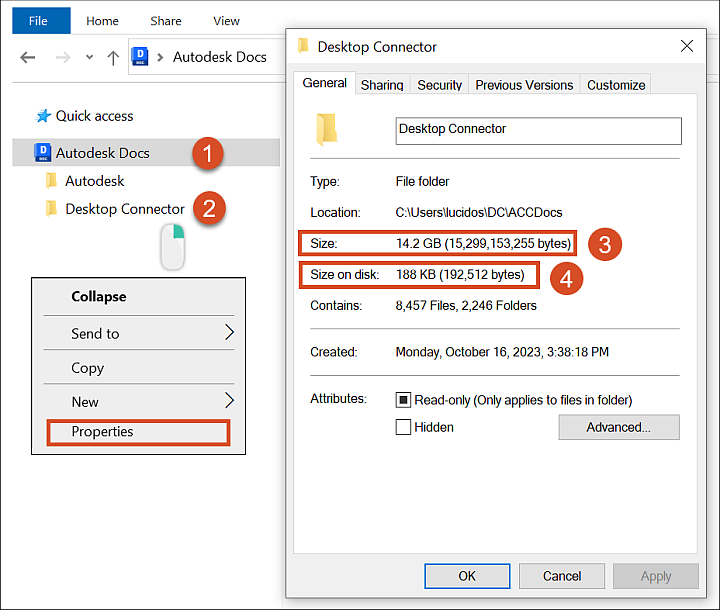The image size is (720, 610).
Task: Click the File folder type value
Action: (422, 181)
